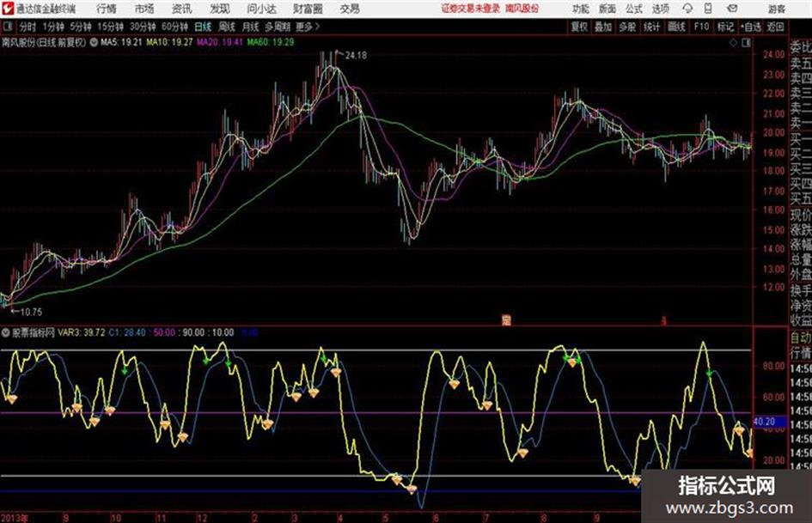Click the 自动 side tab

click(x=801, y=338)
